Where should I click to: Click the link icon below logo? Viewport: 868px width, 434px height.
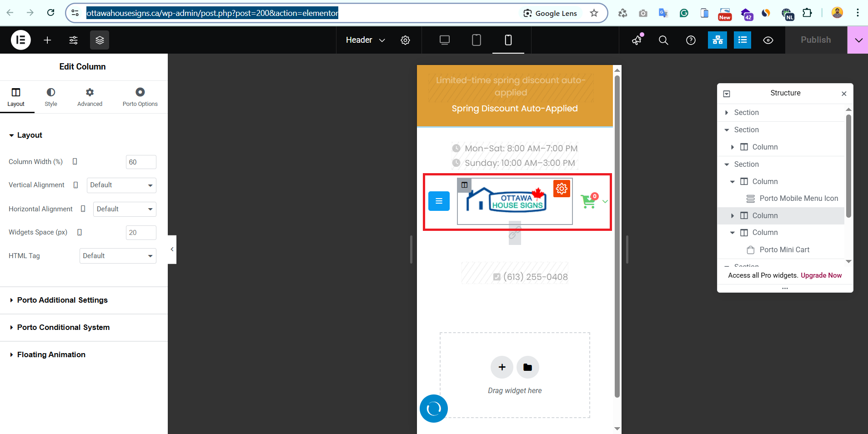[515, 233]
